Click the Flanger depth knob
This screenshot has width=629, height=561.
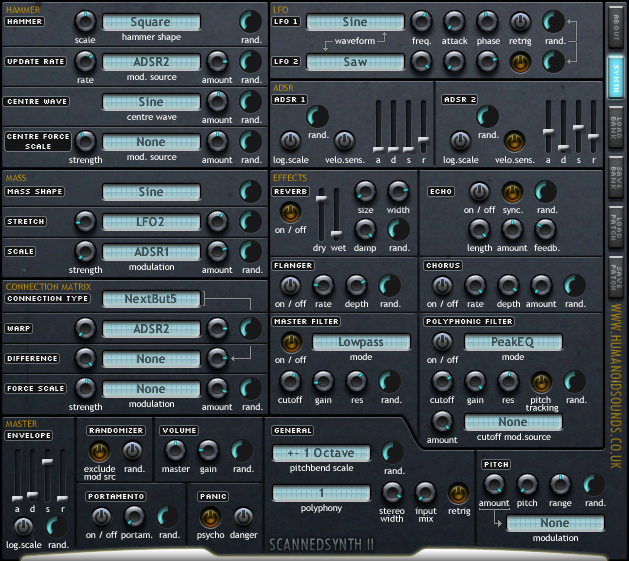(x=356, y=286)
